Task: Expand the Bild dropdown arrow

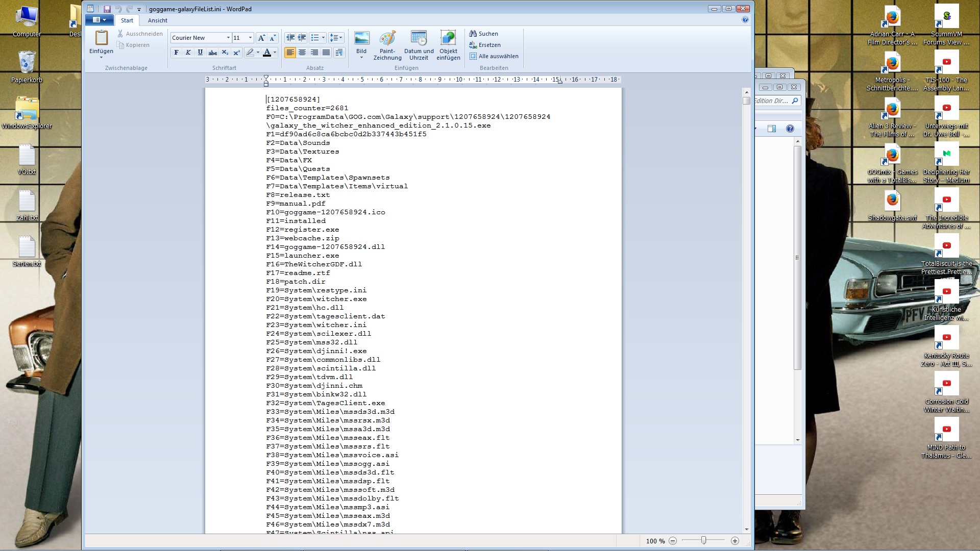Action: (x=361, y=57)
